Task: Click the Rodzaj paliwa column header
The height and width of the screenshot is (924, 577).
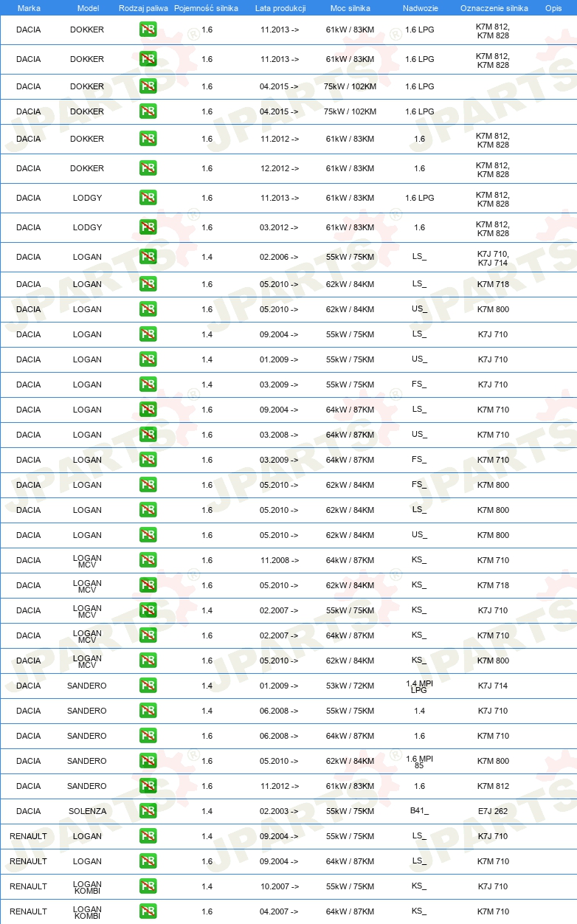Action: (x=143, y=7)
